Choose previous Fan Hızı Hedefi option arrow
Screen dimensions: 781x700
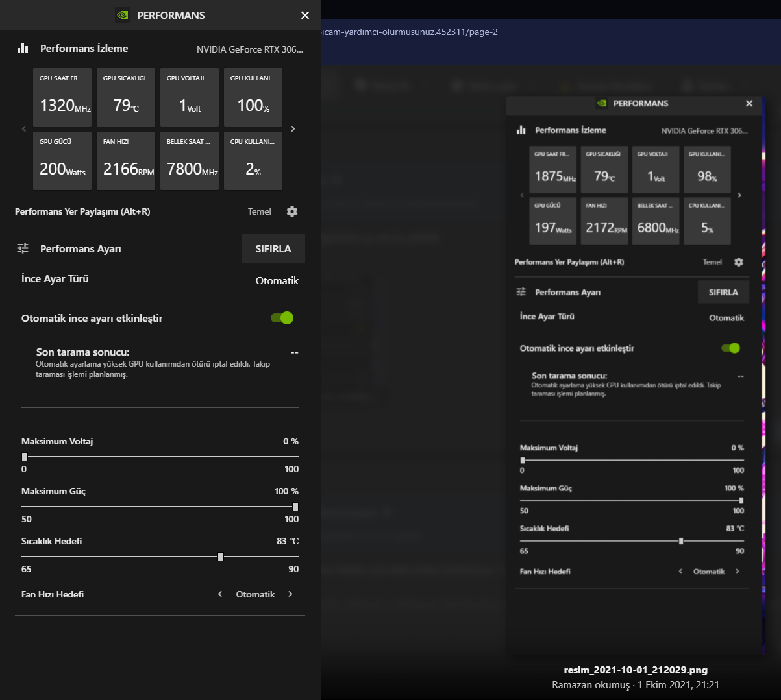point(220,594)
